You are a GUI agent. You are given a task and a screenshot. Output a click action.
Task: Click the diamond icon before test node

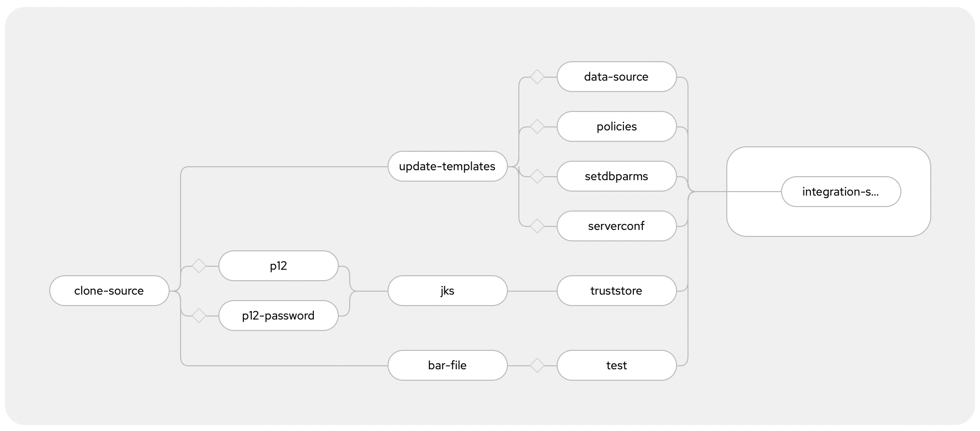[537, 366]
